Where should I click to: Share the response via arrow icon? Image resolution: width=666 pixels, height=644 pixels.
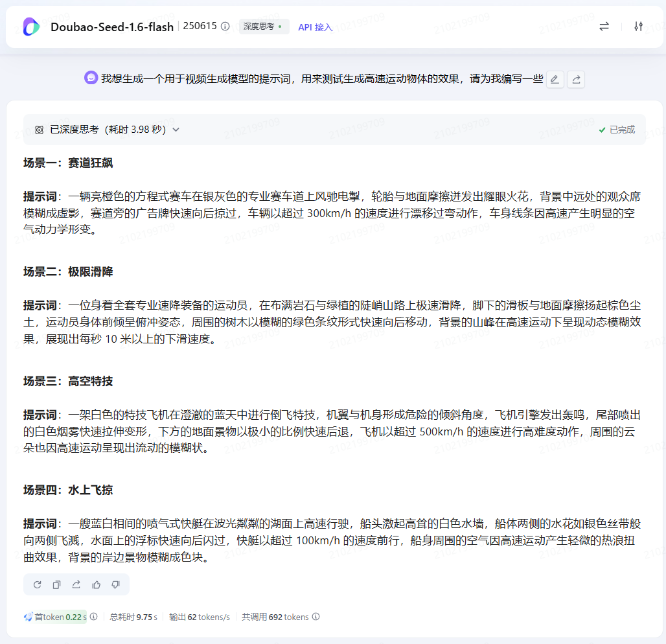[76, 585]
